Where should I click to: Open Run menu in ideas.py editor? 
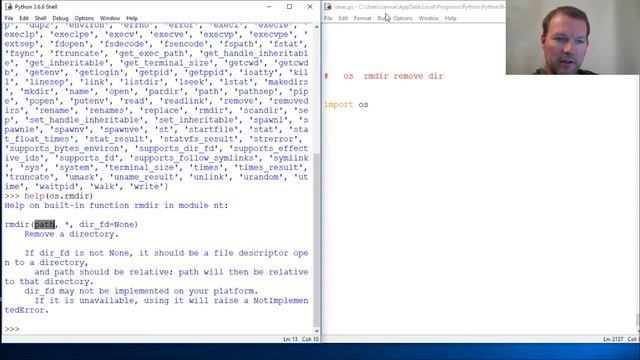(382, 18)
